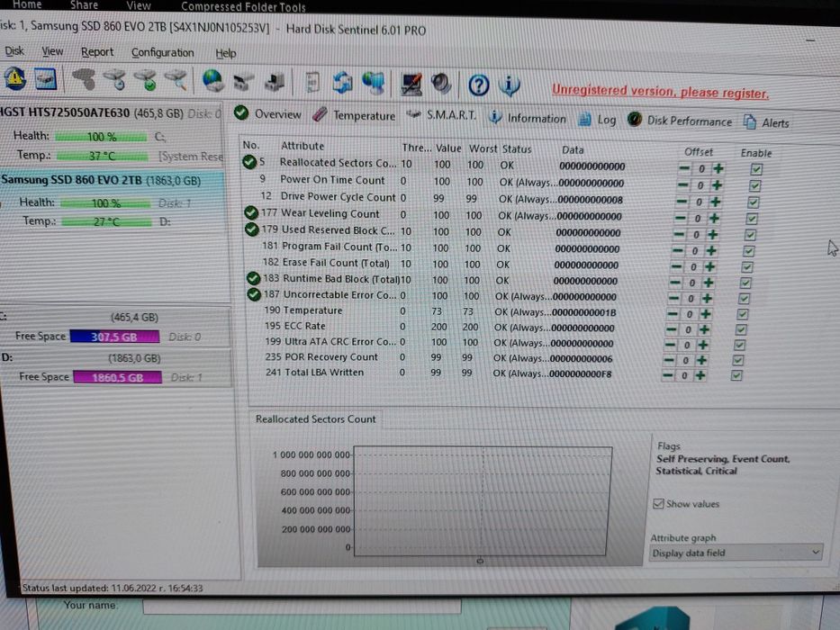
Task: Click the green check icon beside Used Reserved Block
Action: pyautogui.click(x=251, y=229)
